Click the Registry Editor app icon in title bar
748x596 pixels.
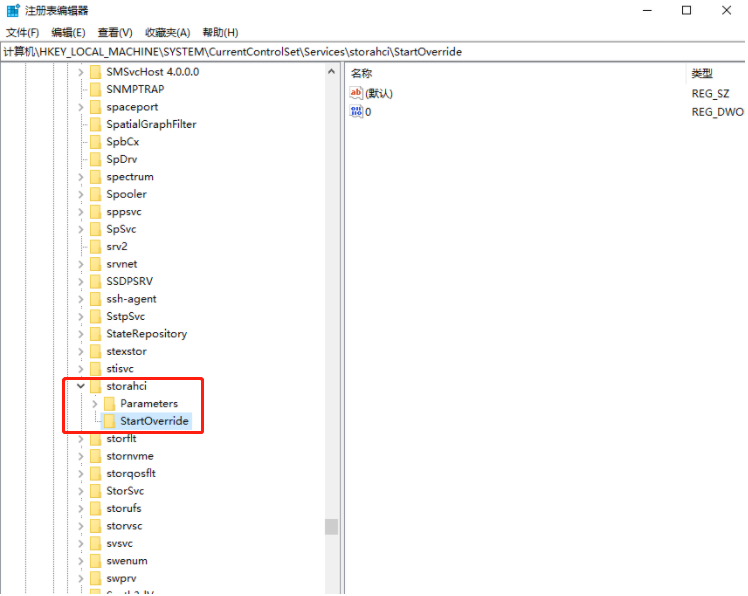pyautogui.click(x=13, y=10)
